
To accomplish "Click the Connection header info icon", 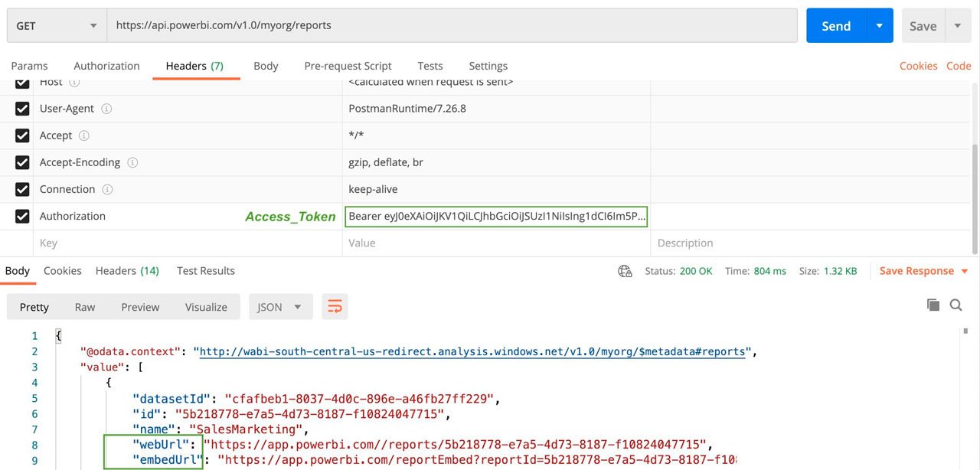I will 107,189.
